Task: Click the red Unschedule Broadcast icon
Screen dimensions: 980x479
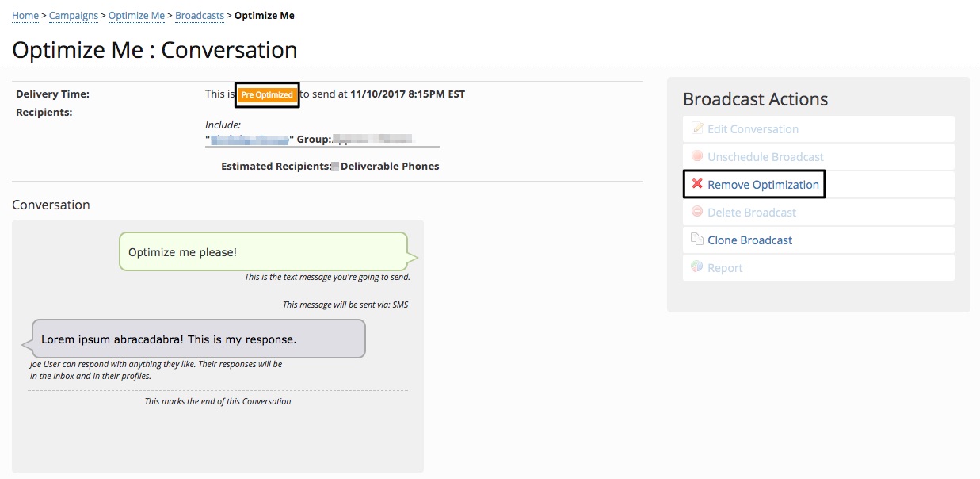Action: tap(697, 156)
